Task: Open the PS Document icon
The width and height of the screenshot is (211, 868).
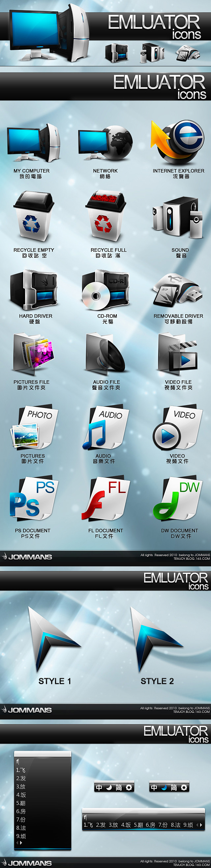Action: 34,499
